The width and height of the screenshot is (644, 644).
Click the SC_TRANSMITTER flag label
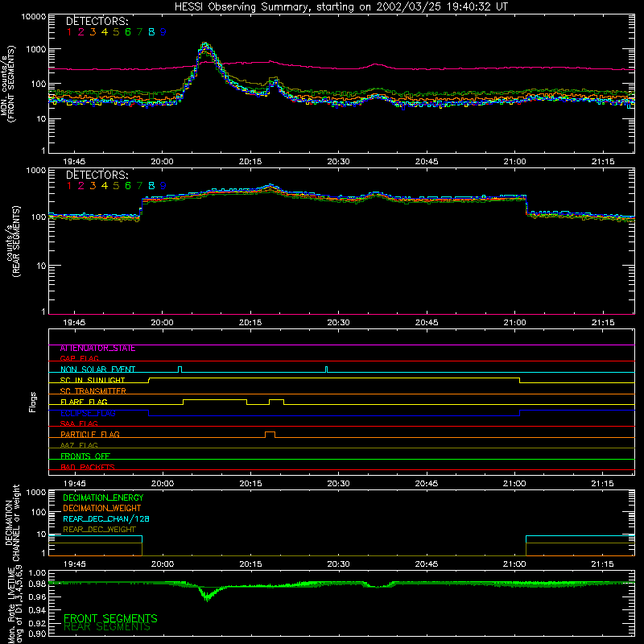pos(93,390)
